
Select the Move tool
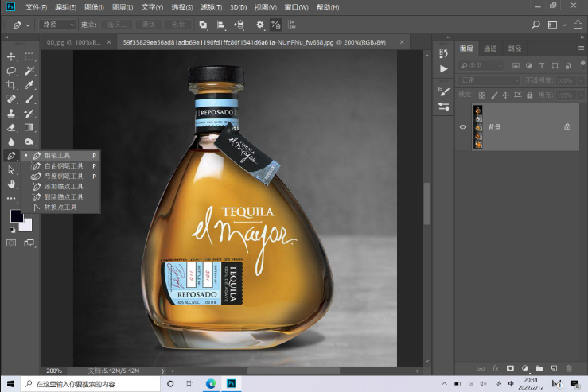pyautogui.click(x=11, y=56)
